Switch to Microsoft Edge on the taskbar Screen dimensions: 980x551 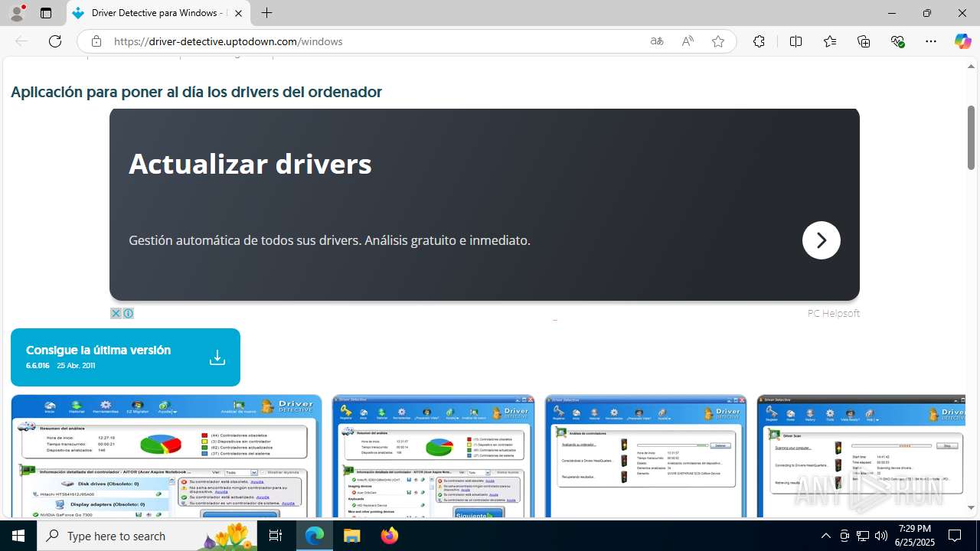coord(315,536)
